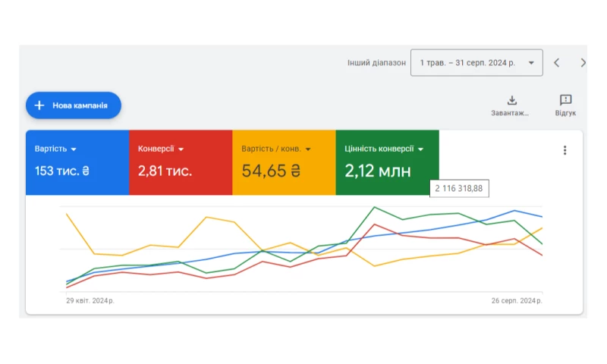Image resolution: width=607 pixels, height=364 pixels.
Task: Open the three-dot chart options menu
Action: [x=565, y=150]
